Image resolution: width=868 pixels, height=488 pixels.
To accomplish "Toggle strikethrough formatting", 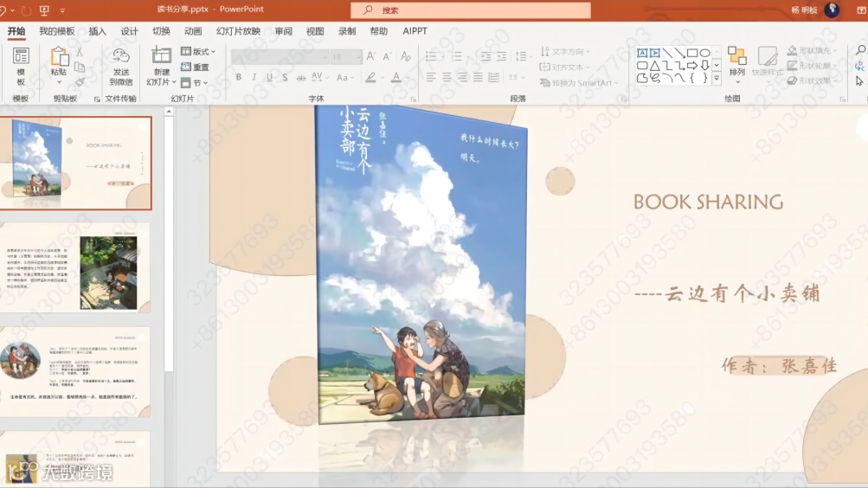I will (301, 78).
